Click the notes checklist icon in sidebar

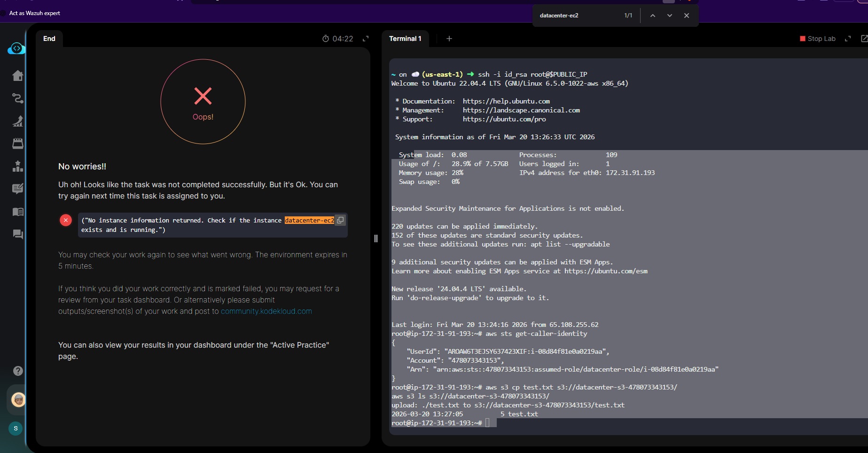[x=18, y=189]
